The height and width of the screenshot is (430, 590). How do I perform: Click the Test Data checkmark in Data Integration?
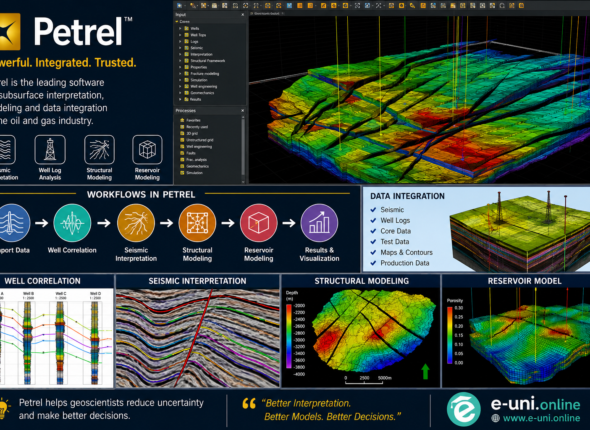coord(373,242)
